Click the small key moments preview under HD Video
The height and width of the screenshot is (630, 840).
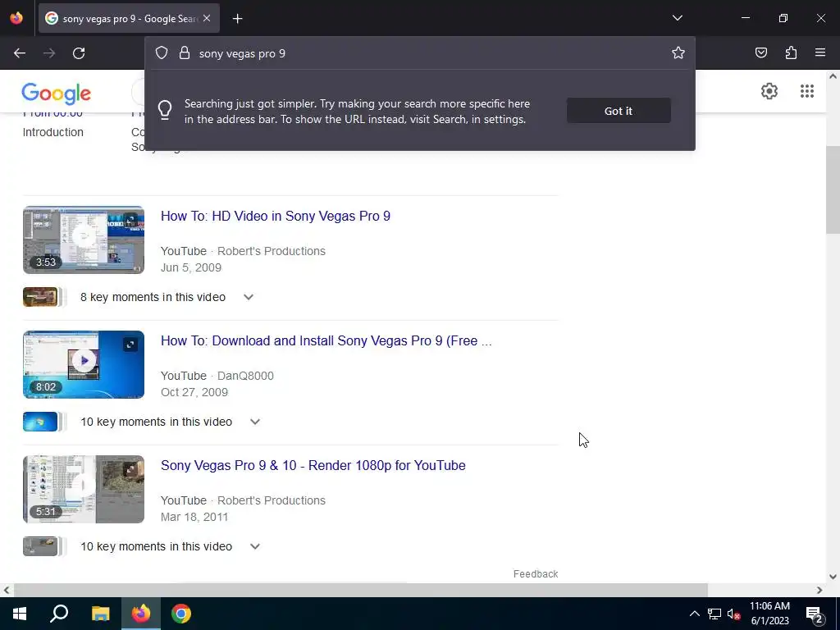(x=44, y=297)
